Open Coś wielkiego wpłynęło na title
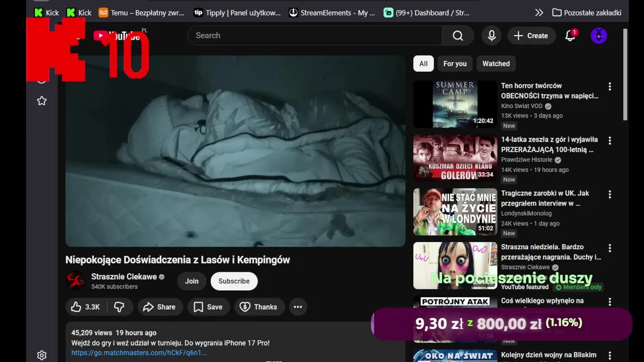Viewport: 644px width, 362px height. [x=542, y=301]
